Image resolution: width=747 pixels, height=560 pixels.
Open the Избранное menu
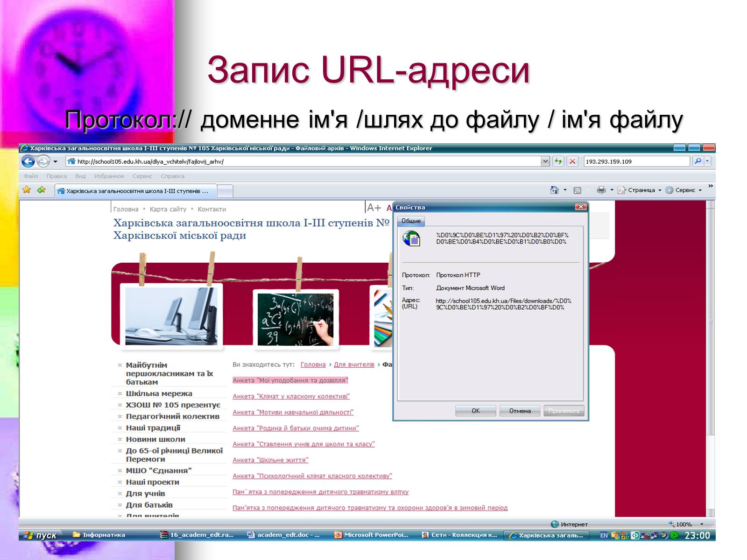click(x=109, y=176)
